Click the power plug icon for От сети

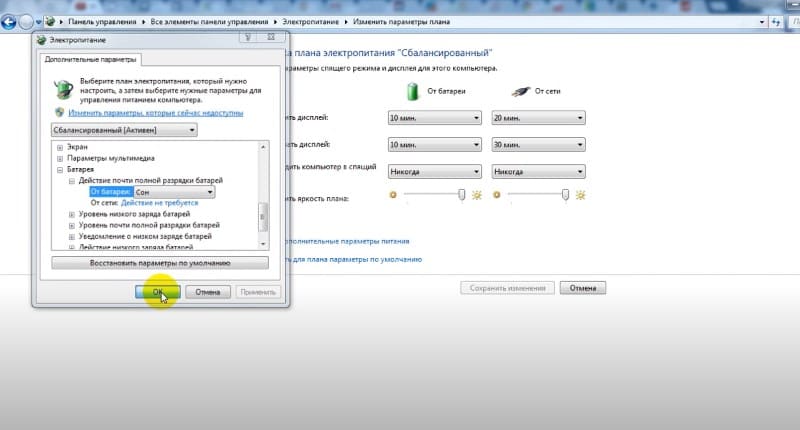520,92
